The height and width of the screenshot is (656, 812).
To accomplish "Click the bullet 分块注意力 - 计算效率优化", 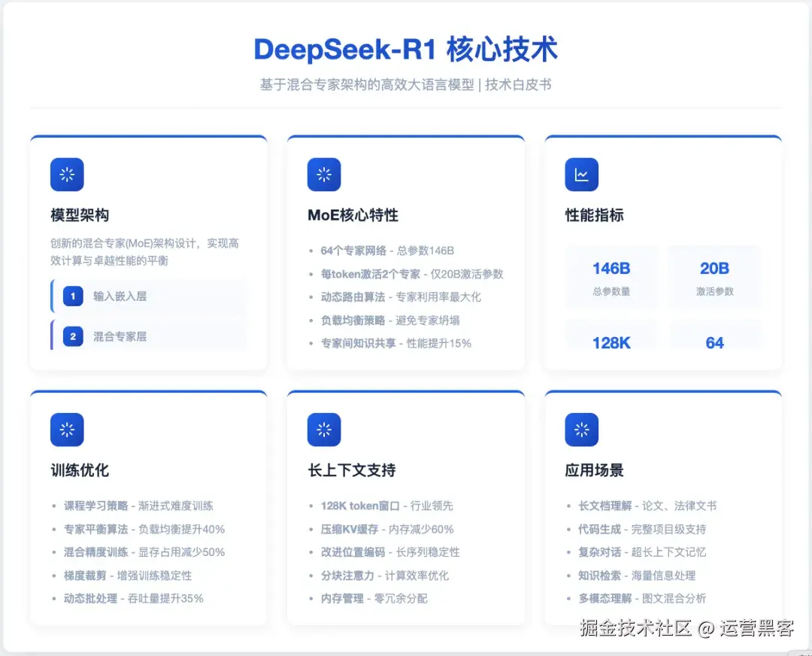I will point(384,576).
